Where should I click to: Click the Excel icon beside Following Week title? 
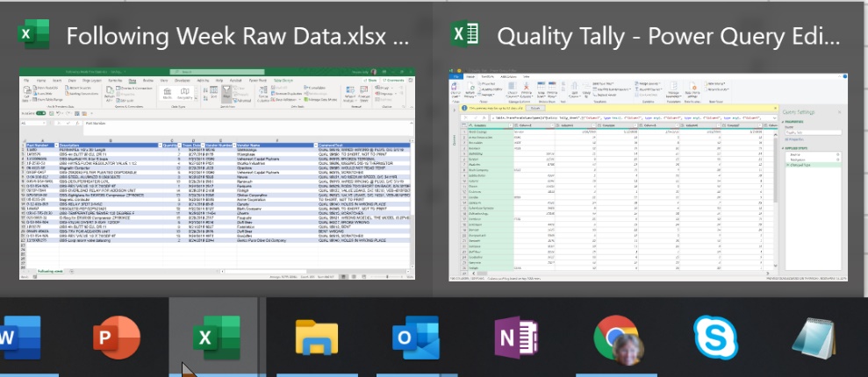pos(33,34)
